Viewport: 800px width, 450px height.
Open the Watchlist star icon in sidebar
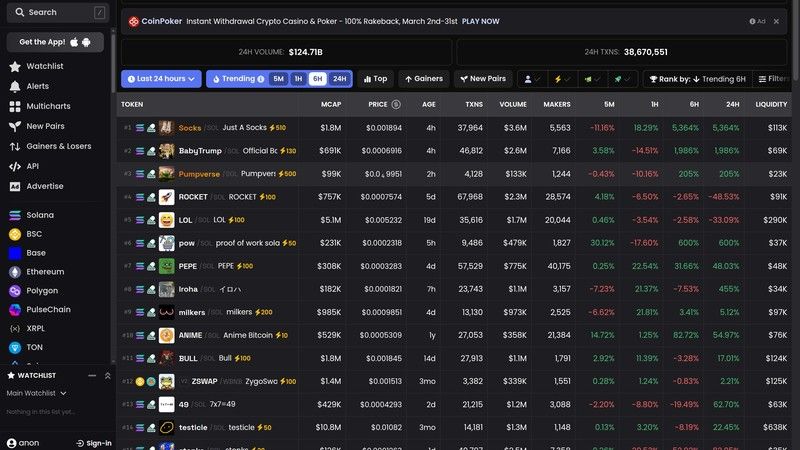15,66
